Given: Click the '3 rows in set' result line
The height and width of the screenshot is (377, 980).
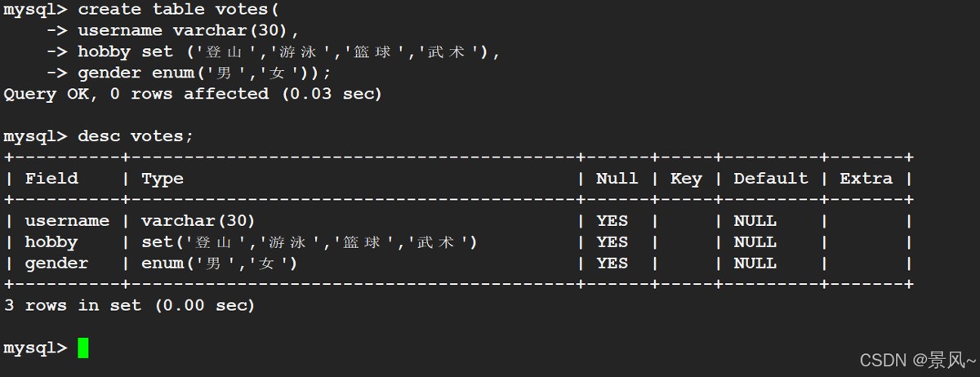Looking at the screenshot, I should click(x=129, y=306).
